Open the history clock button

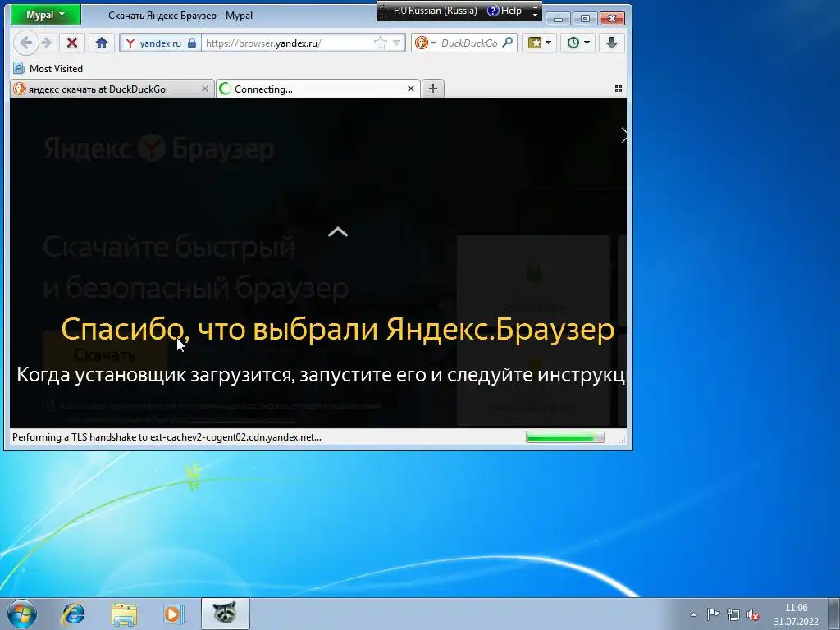[x=578, y=43]
